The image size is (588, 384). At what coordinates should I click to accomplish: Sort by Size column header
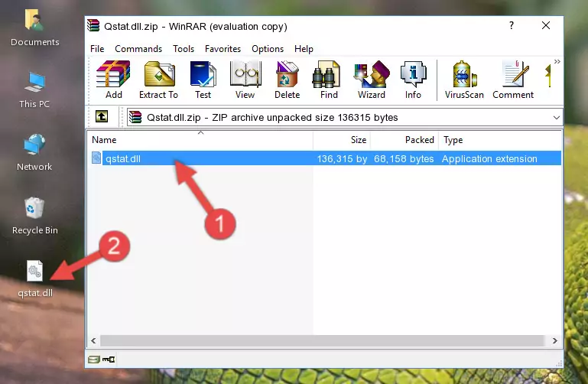(342, 140)
